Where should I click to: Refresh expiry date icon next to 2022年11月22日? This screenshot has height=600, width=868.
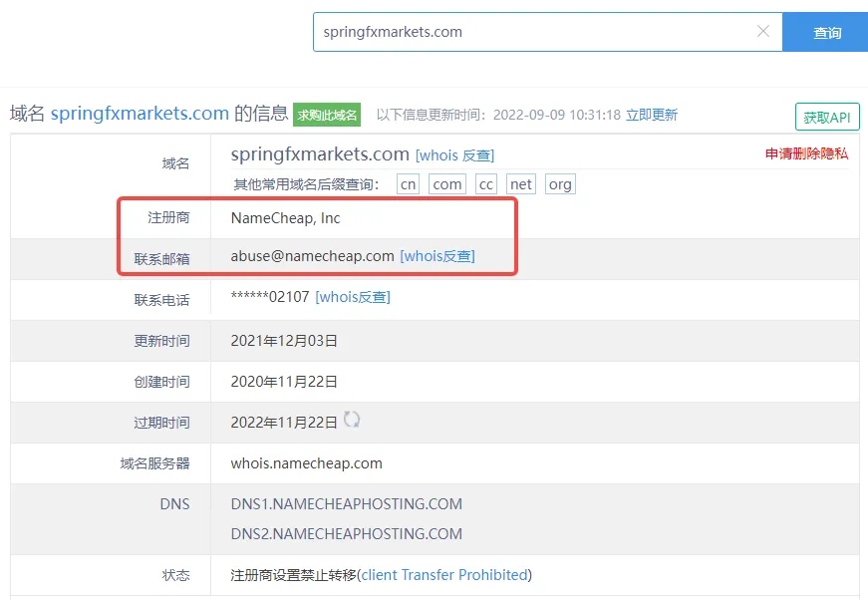click(x=352, y=420)
